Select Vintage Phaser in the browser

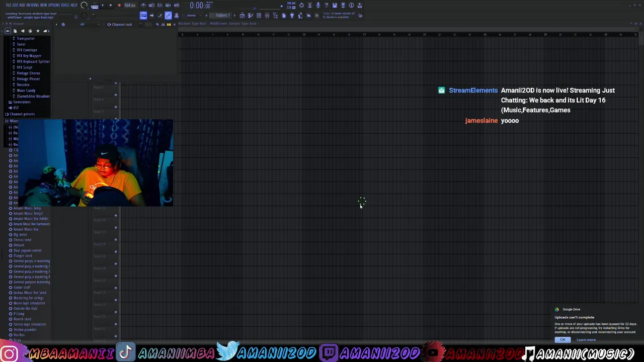coord(28,79)
